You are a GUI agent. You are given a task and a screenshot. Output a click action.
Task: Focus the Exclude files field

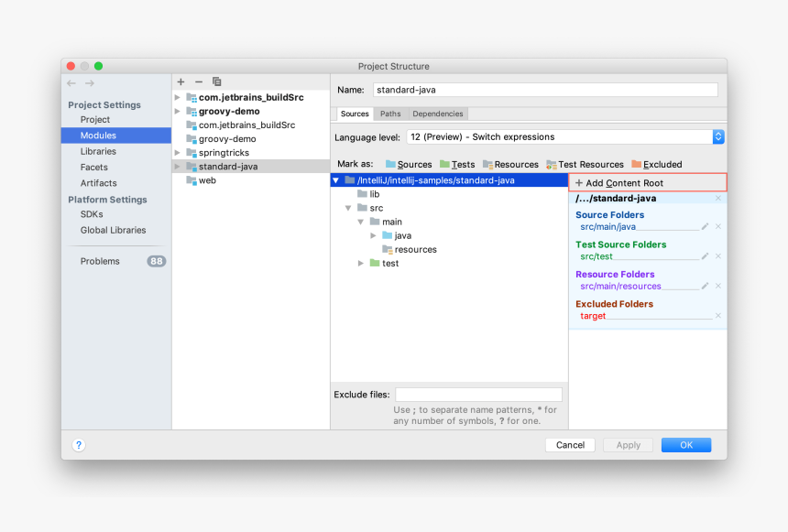tap(478, 395)
